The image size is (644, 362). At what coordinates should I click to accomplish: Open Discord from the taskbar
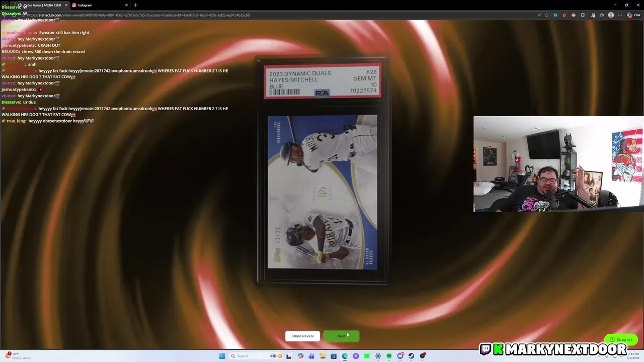pos(400,356)
